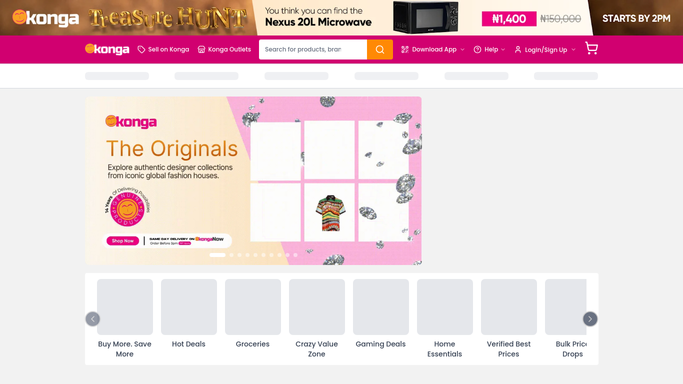Screen dimensions: 683x384
Task: Click the Help question mark icon
Action: point(477,50)
